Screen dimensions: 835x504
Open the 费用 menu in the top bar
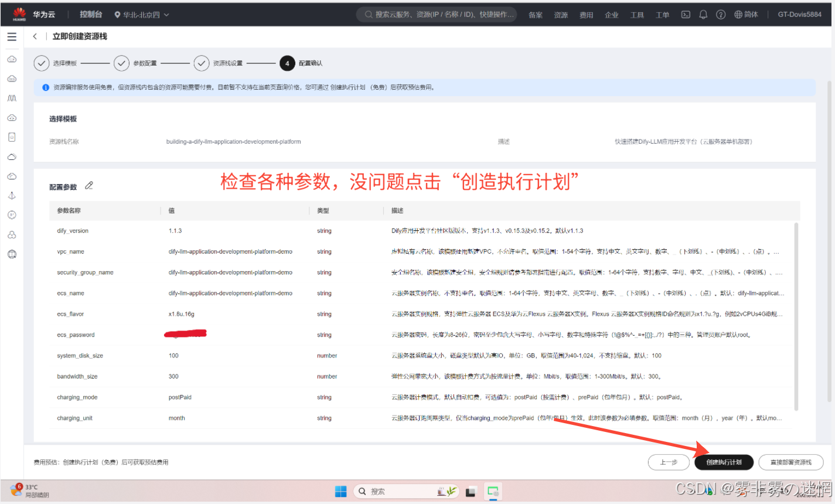[x=586, y=15]
